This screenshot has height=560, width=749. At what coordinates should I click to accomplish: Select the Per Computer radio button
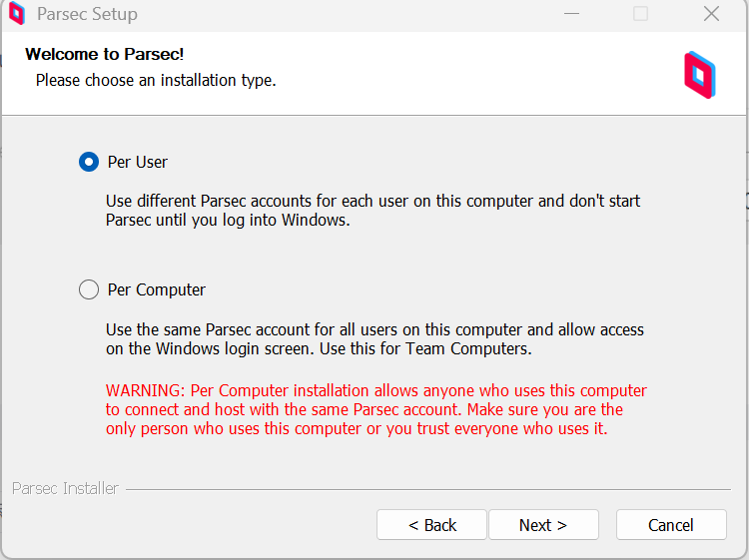point(89,289)
